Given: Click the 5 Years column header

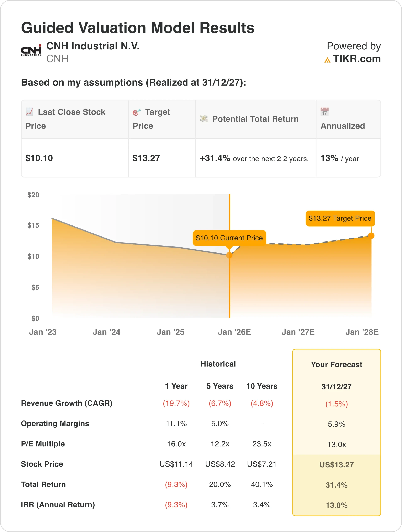Looking at the screenshot, I should click(220, 386).
